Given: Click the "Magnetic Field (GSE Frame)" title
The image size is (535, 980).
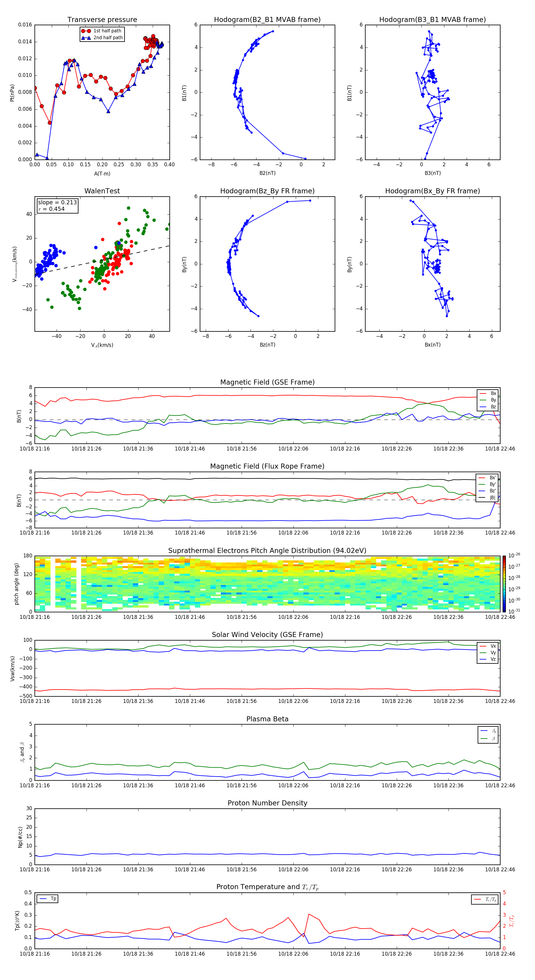Looking at the screenshot, I should (x=267, y=382).
